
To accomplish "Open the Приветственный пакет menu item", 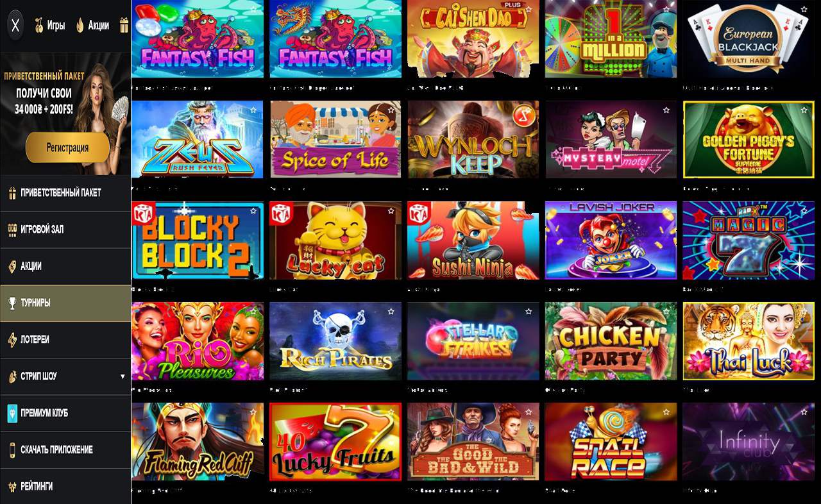I will [x=65, y=192].
